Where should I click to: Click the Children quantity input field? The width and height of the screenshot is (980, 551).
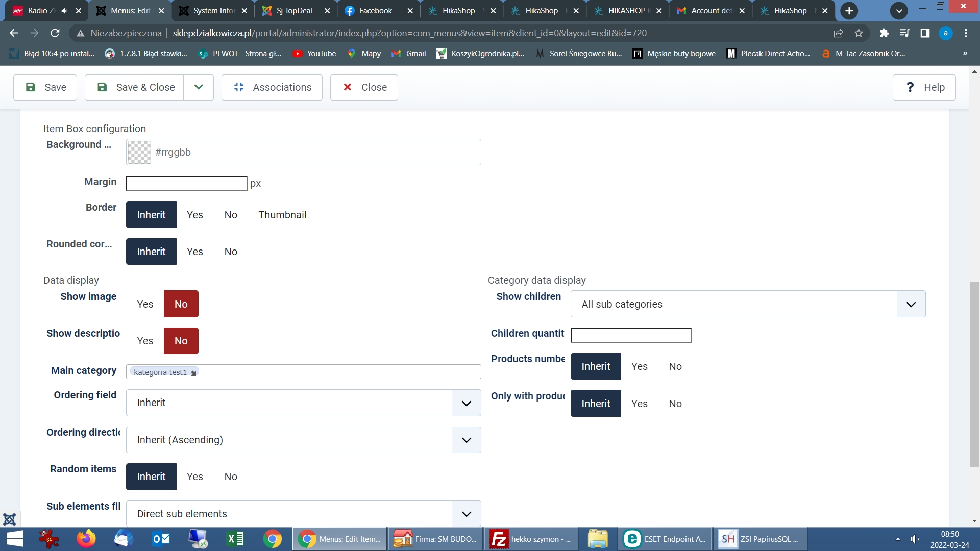[631, 335]
